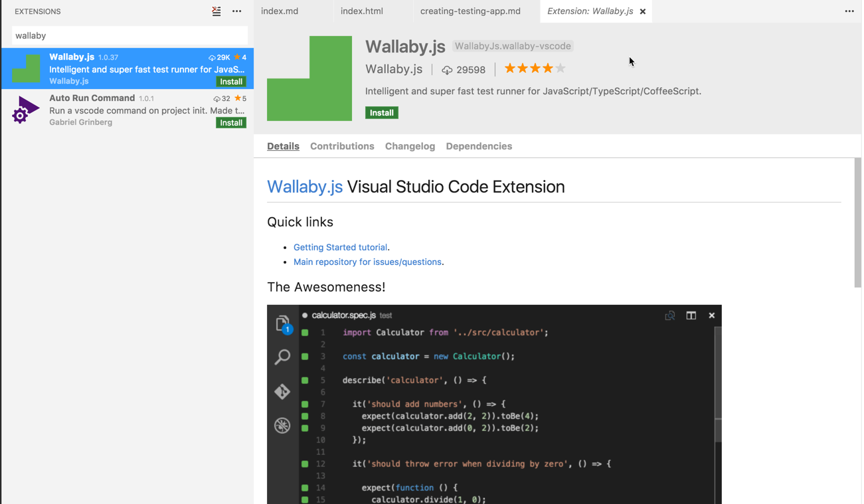Open Main repository for issues/questions link
The height and width of the screenshot is (504, 864).
367,262
